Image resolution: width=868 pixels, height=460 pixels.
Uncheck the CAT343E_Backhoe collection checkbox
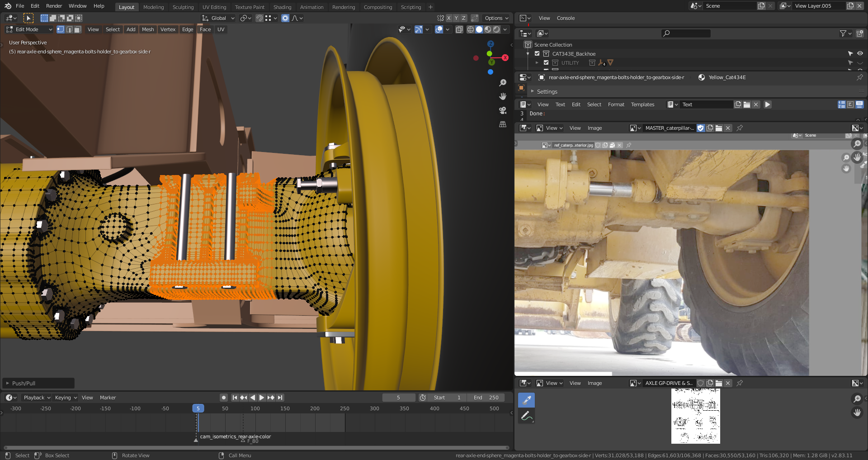537,53
